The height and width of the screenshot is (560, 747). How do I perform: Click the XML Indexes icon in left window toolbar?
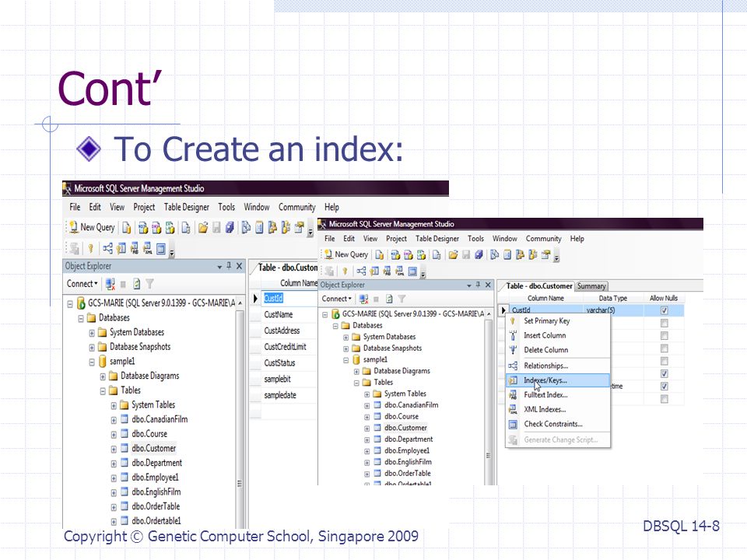pos(148,248)
